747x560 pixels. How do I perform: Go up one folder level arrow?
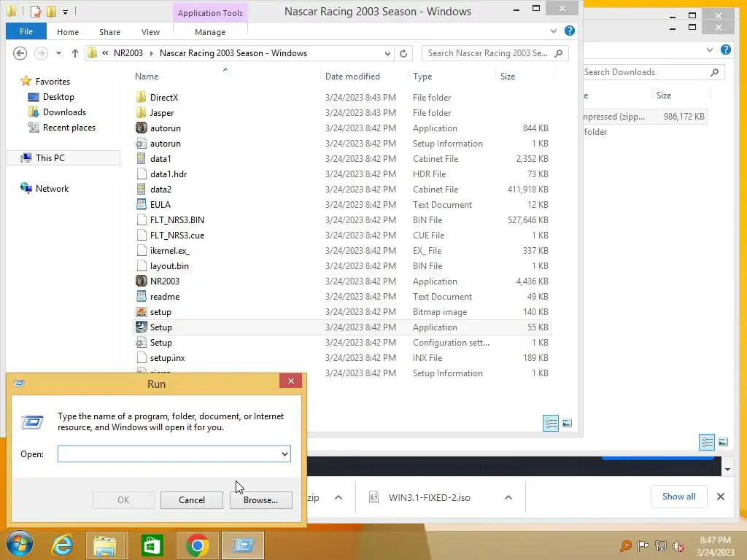click(x=75, y=53)
